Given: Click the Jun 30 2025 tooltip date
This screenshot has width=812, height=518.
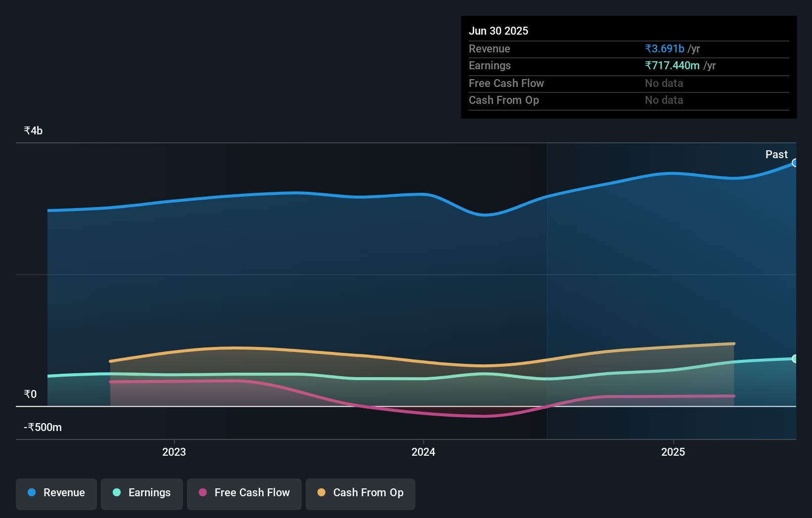Looking at the screenshot, I should 498,31.
